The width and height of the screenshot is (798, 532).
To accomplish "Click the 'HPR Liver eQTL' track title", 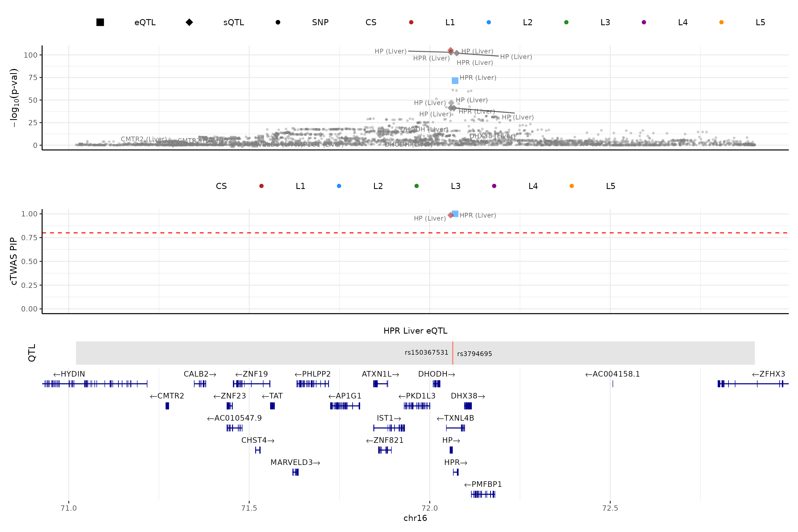I will [x=415, y=331].
